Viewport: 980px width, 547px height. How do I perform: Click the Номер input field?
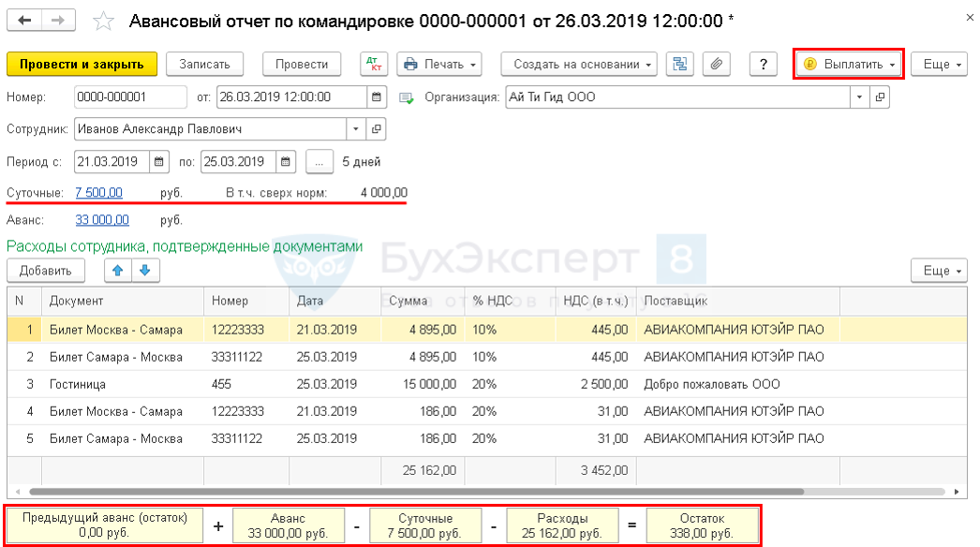(130, 96)
